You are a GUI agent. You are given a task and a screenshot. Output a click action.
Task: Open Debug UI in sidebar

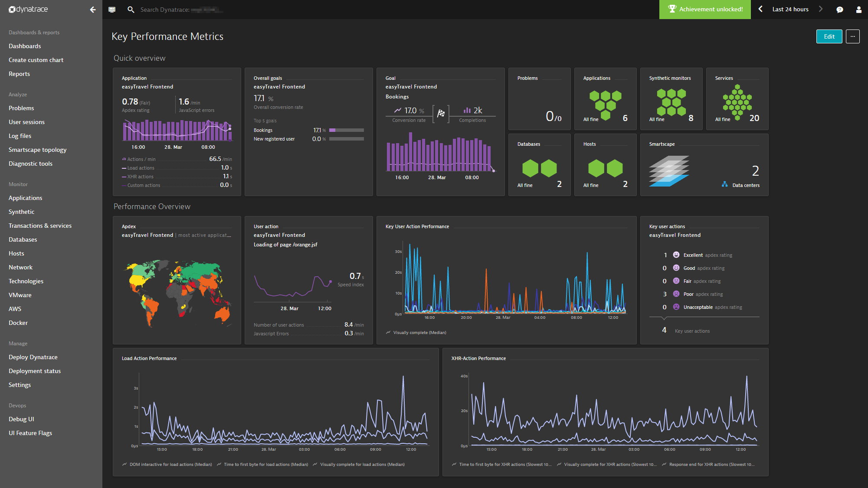(x=21, y=419)
